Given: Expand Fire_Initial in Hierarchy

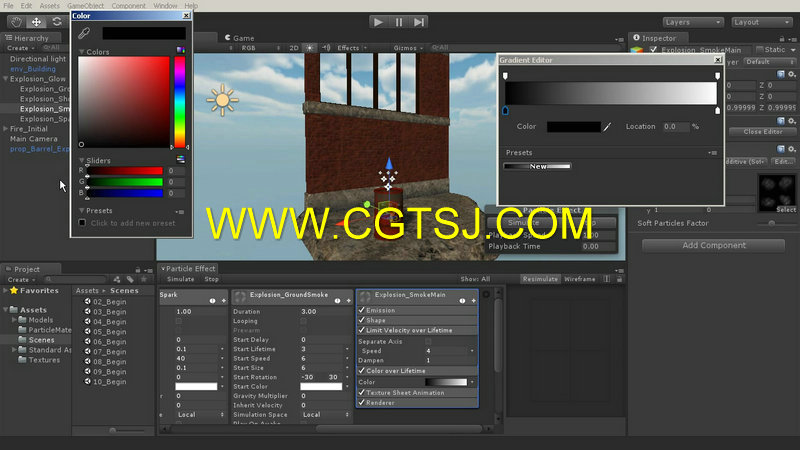Looking at the screenshot, I should click(x=6, y=129).
